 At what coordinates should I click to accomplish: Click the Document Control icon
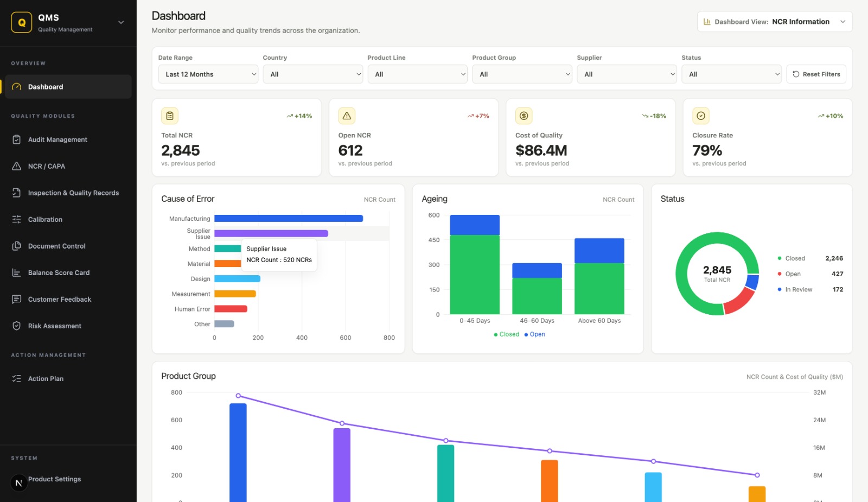tap(17, 246)
